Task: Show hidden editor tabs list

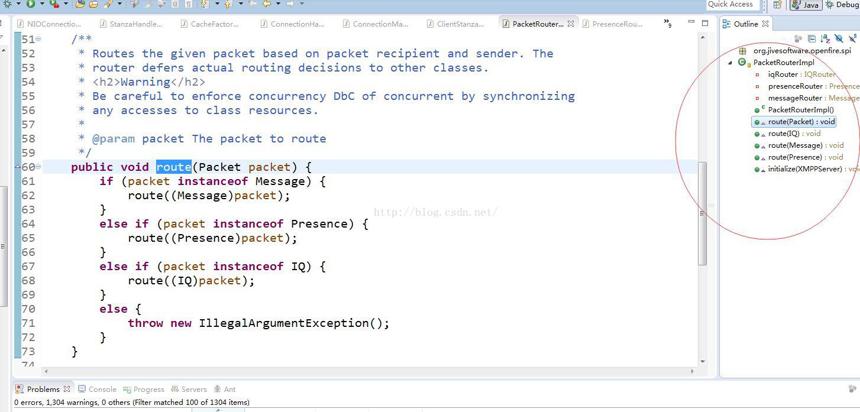Action: [x=667, y=24]
